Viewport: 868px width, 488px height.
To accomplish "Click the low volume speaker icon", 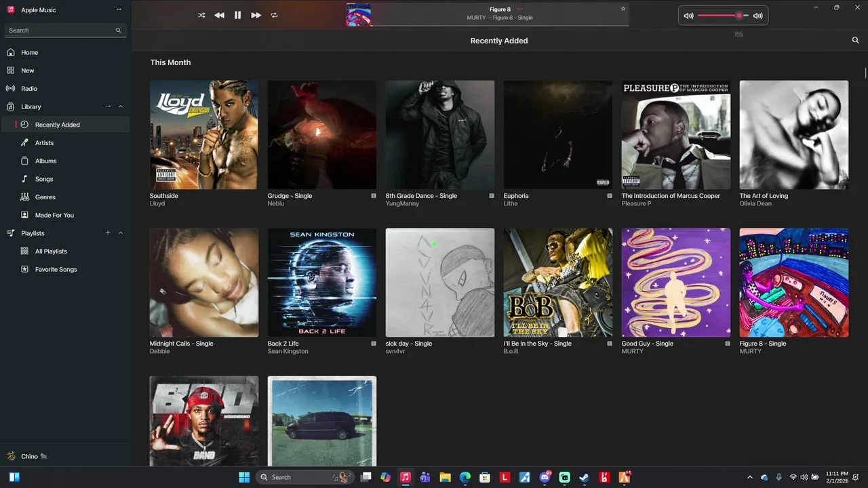I will tap(688, 16).
